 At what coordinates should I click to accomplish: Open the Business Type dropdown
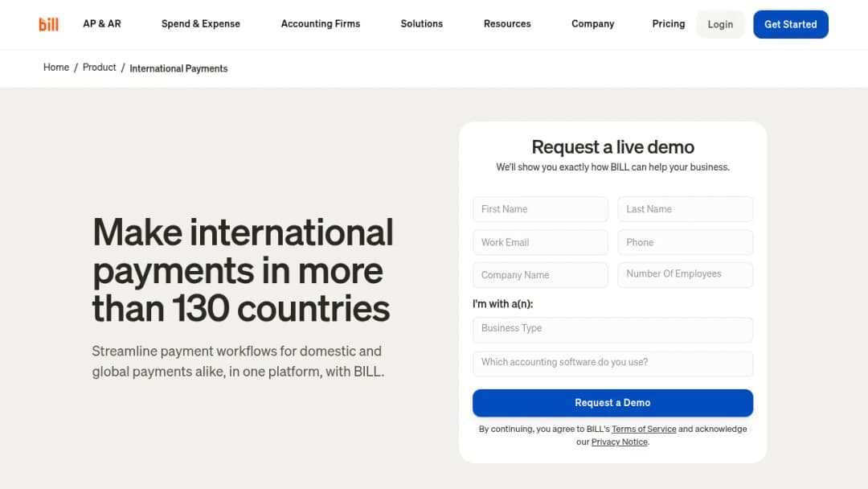coord(612,330)
